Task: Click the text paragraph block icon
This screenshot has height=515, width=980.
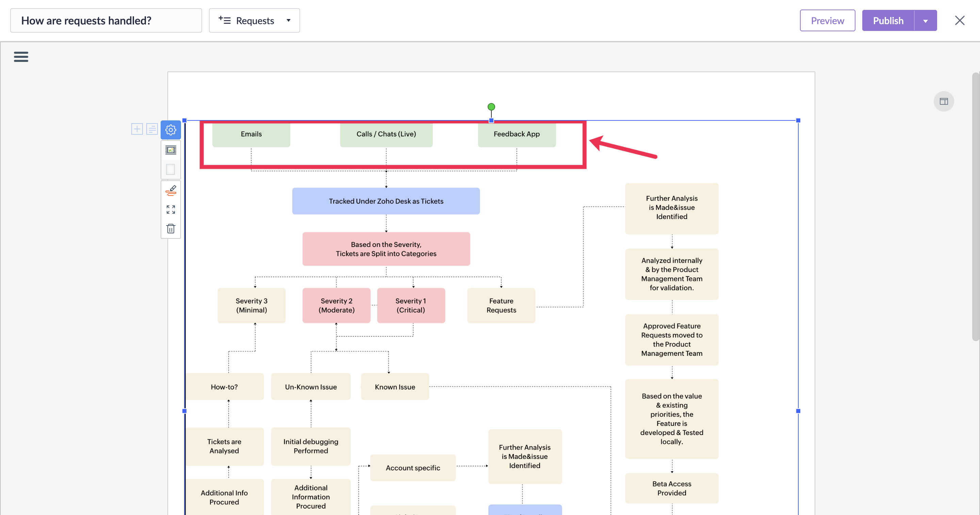Action: pos(152,129)
